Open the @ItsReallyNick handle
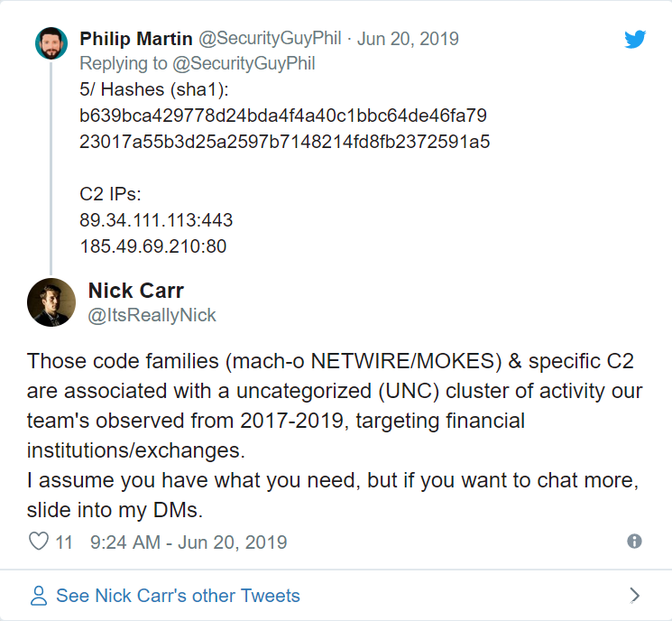This screenshot has height=621, width=672. [x=152, y=315]
